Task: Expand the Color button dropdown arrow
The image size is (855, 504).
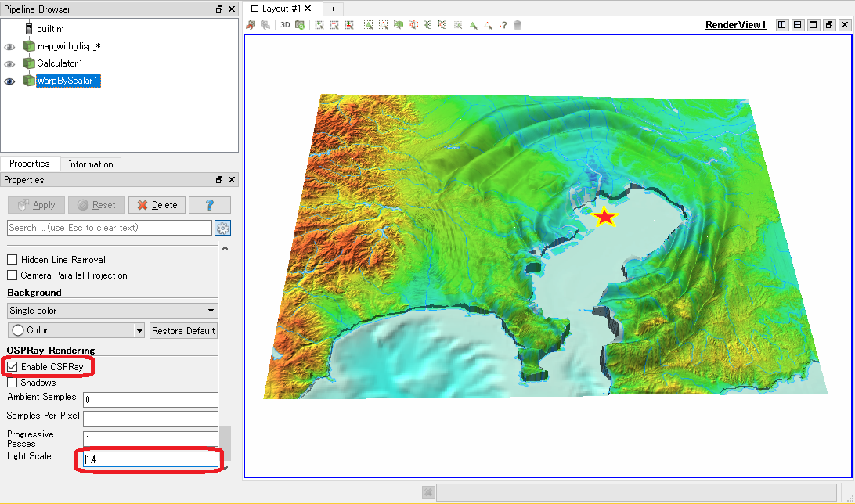Action: pos(139,330)
